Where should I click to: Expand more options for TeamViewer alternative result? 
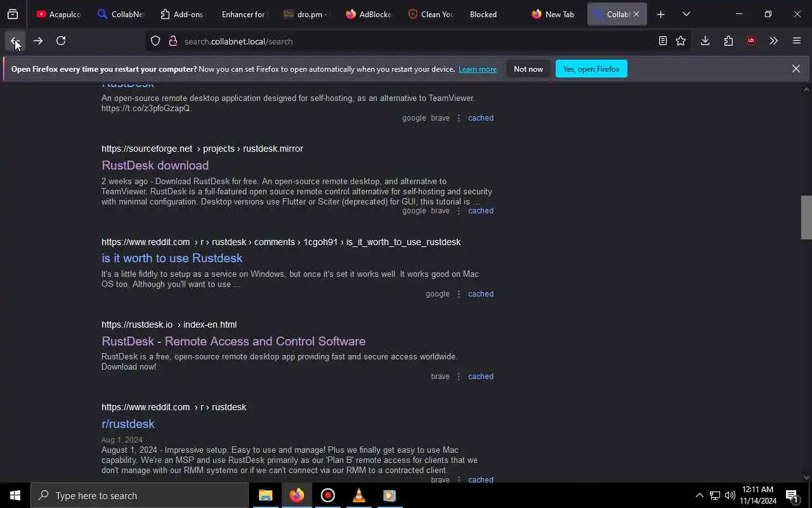pos(459,118)
